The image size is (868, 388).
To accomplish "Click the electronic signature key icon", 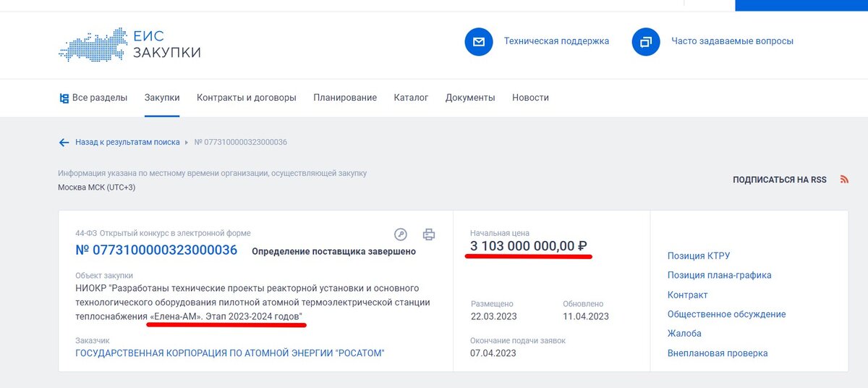I will [401, 235].
